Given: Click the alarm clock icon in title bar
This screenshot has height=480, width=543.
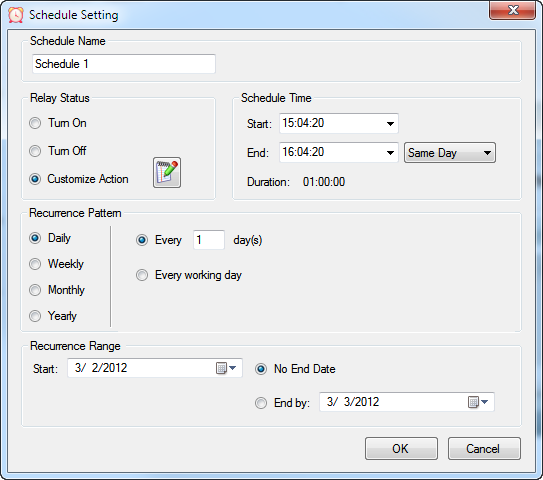Looking at the screenshot, I should [16, 15].
